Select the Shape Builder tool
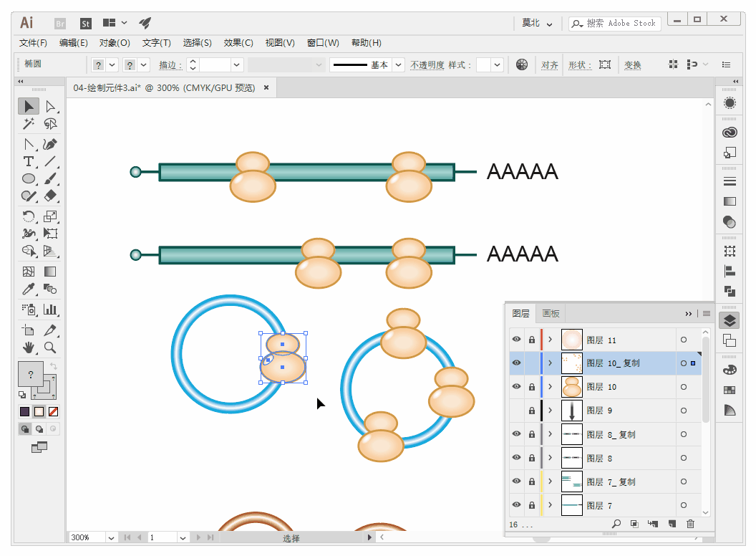Viewport: 756px width, 556px height. tap(29, 251)
